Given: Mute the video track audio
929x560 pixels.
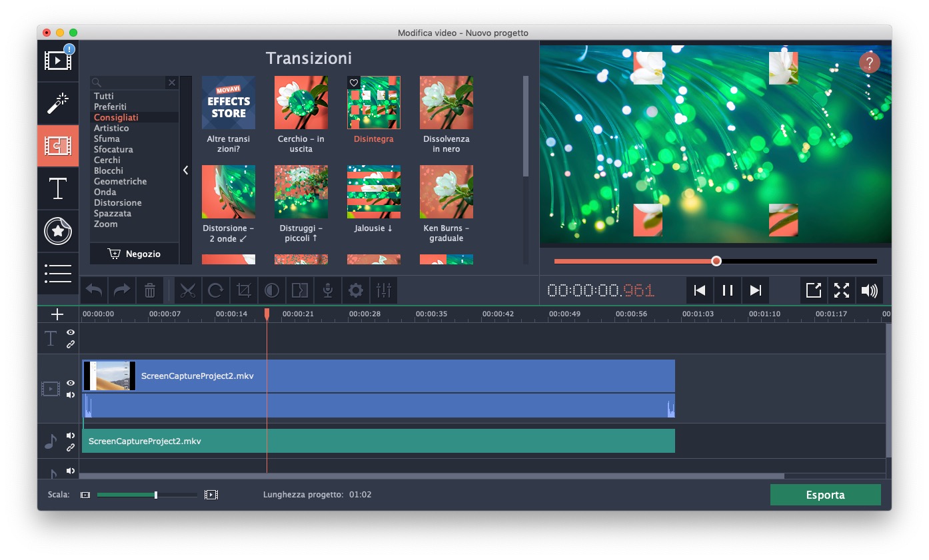Looking at the screenshot, I should point(71,395).
